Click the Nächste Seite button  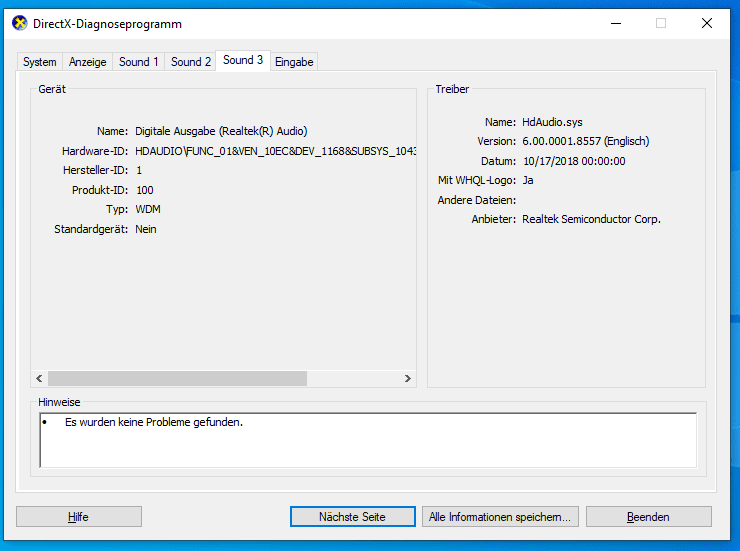353,517
